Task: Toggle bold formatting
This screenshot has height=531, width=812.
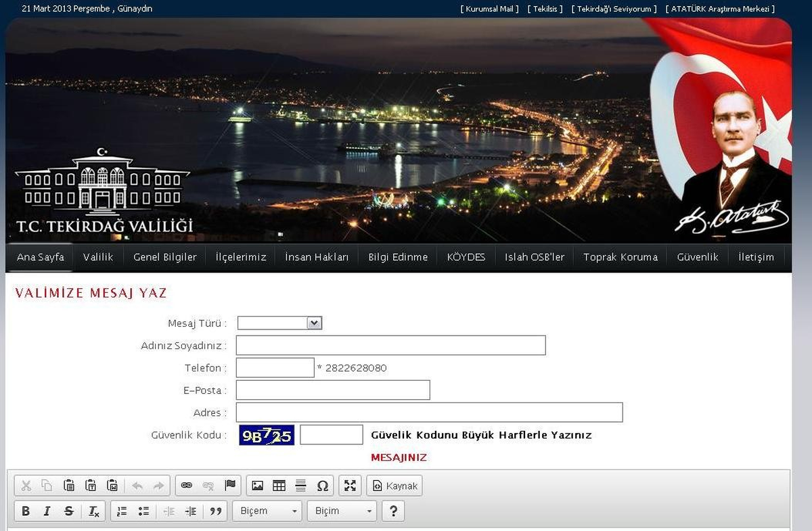Action: (x=26, y=511)
